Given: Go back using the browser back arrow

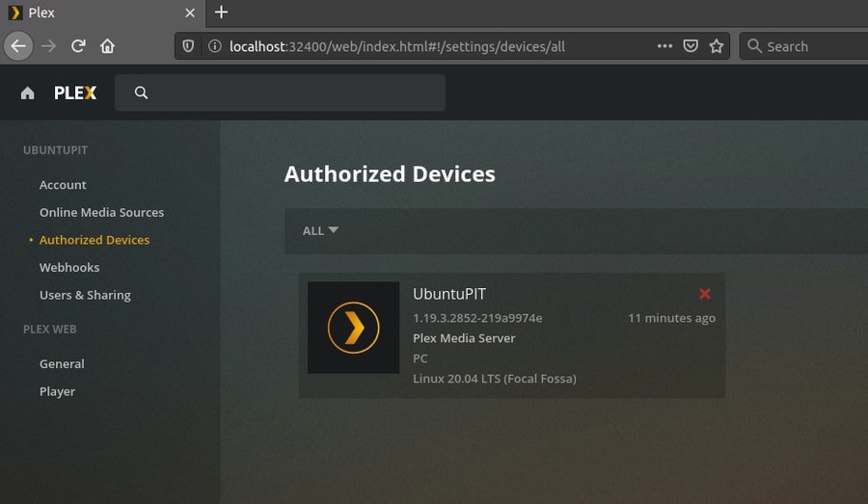Looking at the screenshot, I should [x=18, y=46].
